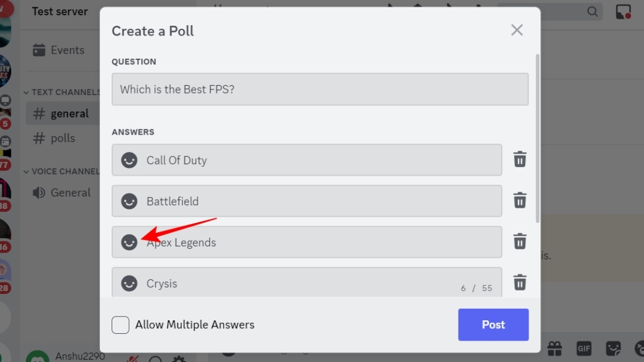Enable the Allow Multiple Answers checkbox

click(120, 325)
